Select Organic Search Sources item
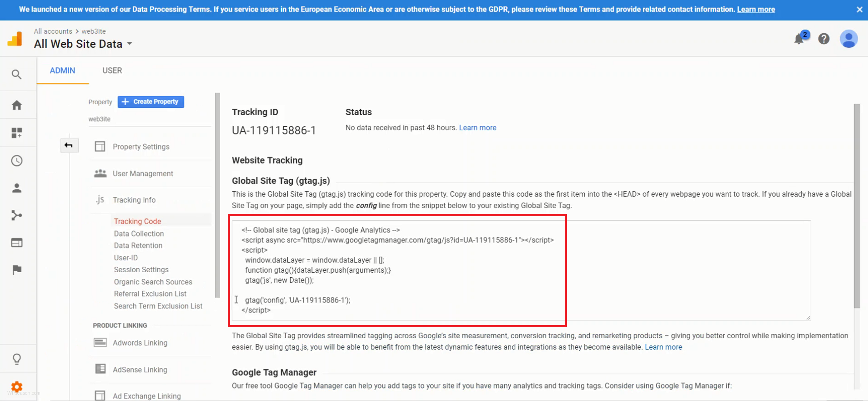The image size is (868, 401). [x=153, y=282]
